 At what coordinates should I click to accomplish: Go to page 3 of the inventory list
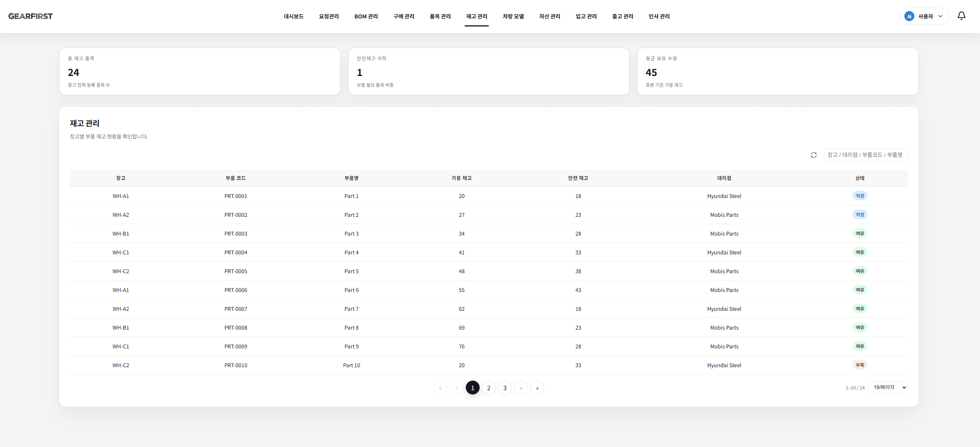click(x=505, y=388)
